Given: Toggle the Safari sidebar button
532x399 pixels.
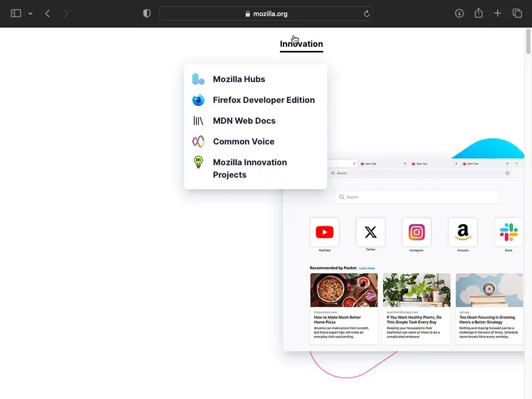Looking at the screenshot, I should (x=16, y=14).
